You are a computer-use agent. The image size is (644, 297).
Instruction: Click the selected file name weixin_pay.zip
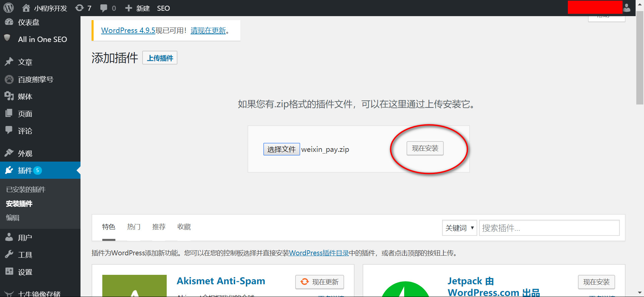325,149
